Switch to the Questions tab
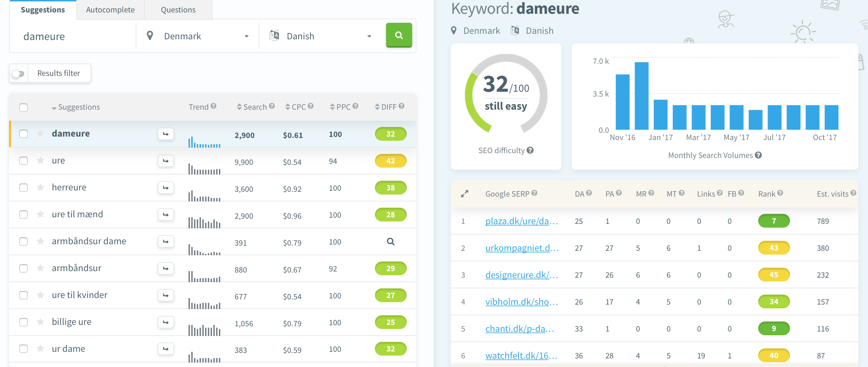Viewport: 868px width, 367px height. coord(178,10)
